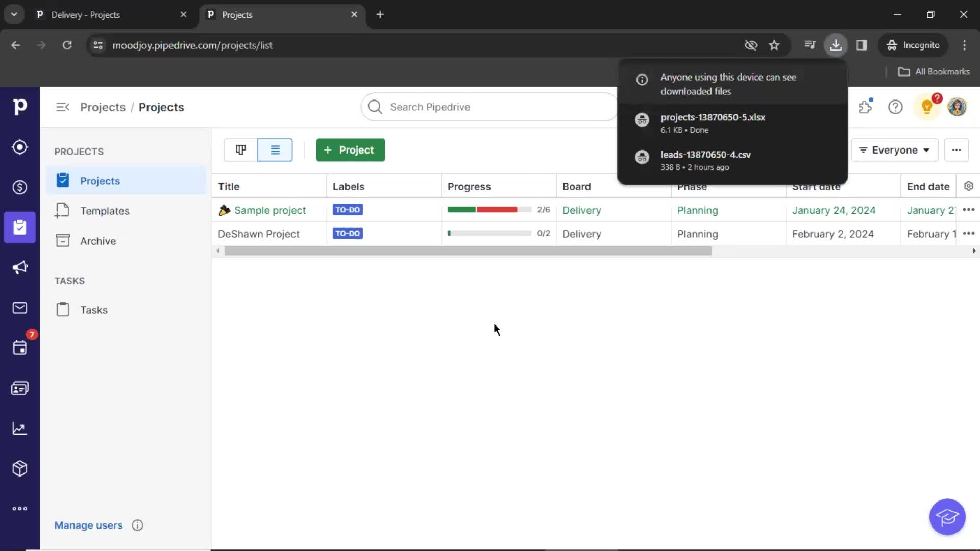Click the Projects board view icon

pos(241,149)
